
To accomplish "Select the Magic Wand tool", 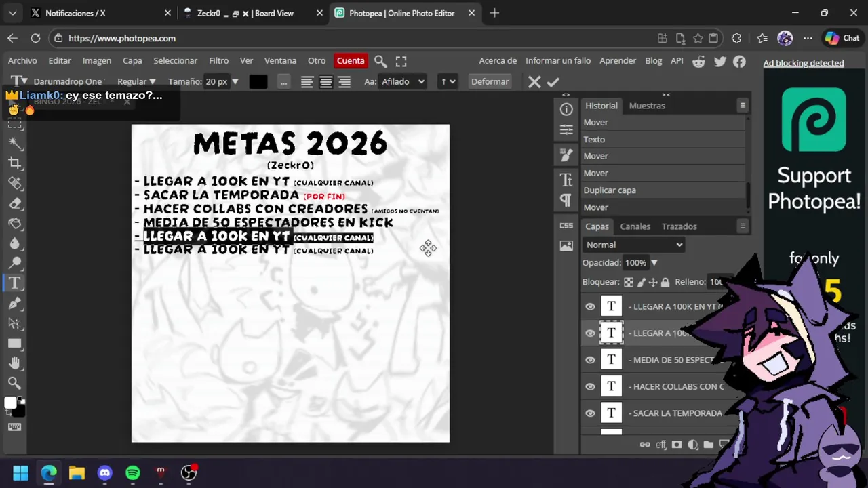I will [x=15, y=143].
